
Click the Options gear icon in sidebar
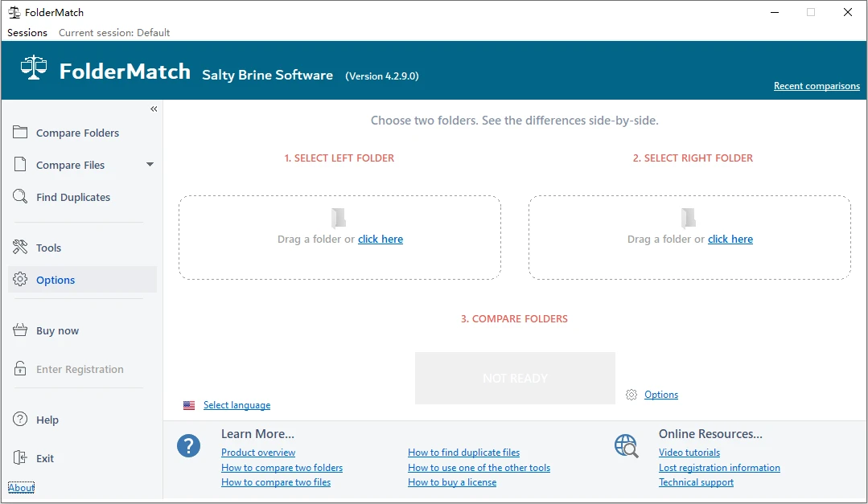[20, 280]
